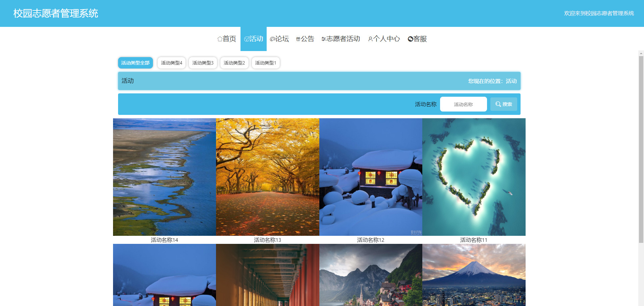
Task: Open the second-row snowy cabin thumbnail
Action: point(164,275)
